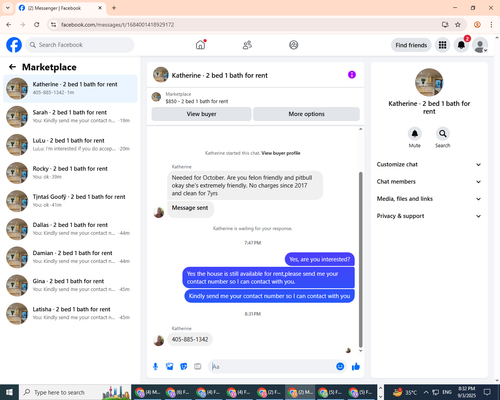Open Chrome's three-dot menu
The height and width of the screenshot is (400, 500).
coord(491,25)
